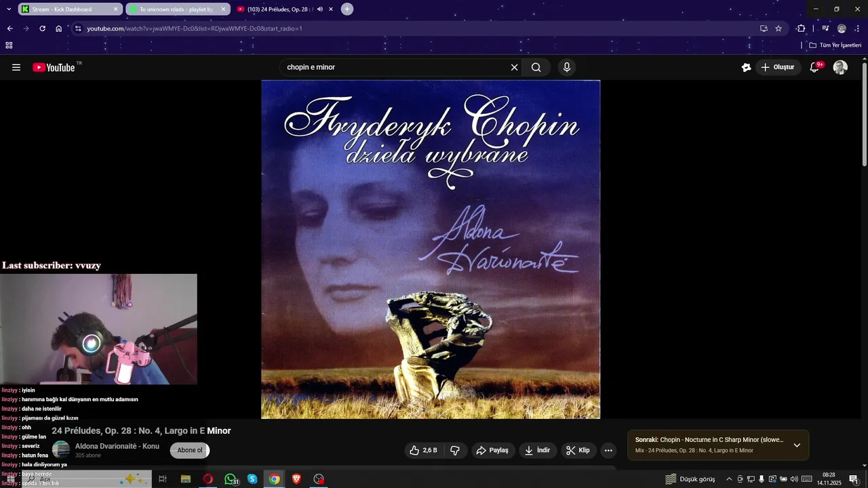
Task: Click the page vertical scrollbar thumb
Action: point(865,113)
